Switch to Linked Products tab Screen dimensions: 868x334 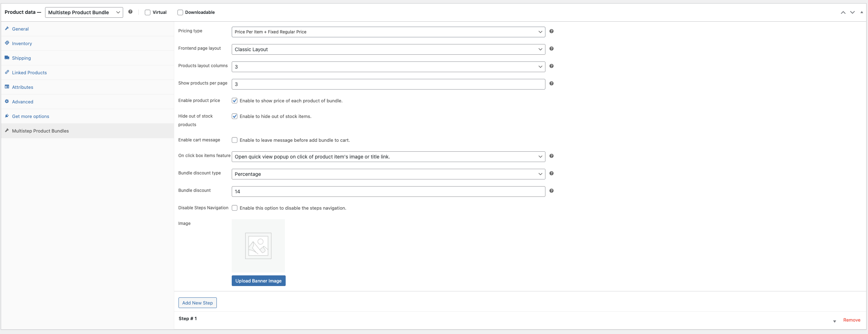point(29,73)
